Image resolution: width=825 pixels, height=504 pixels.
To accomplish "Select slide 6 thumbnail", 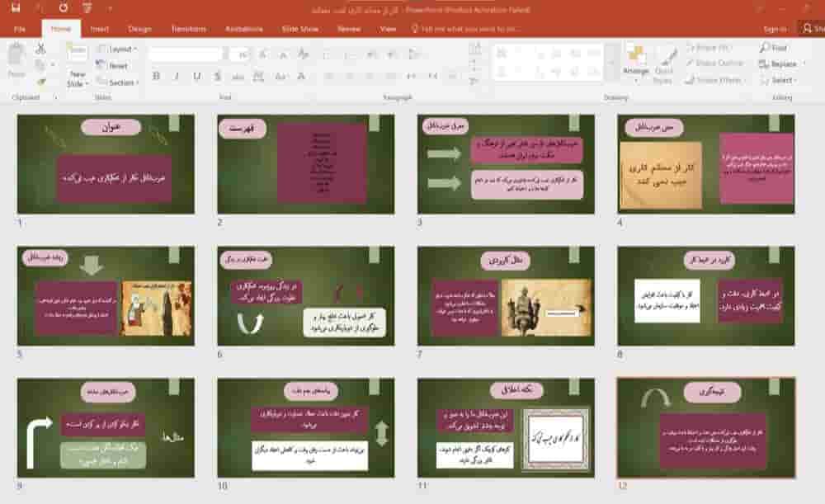I will 306,295.
